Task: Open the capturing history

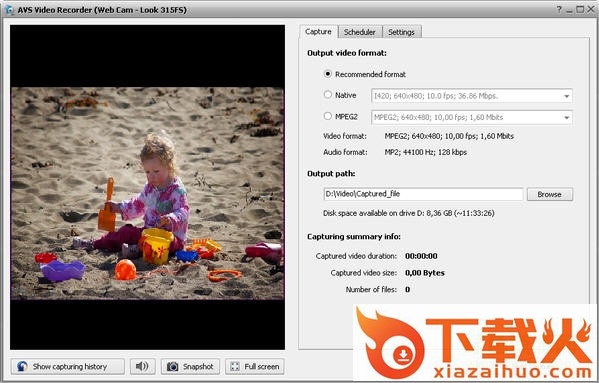Action: pos(68,367)
